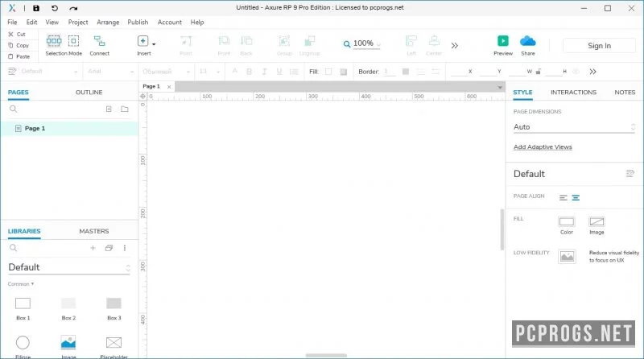Set page align to center

576,197
